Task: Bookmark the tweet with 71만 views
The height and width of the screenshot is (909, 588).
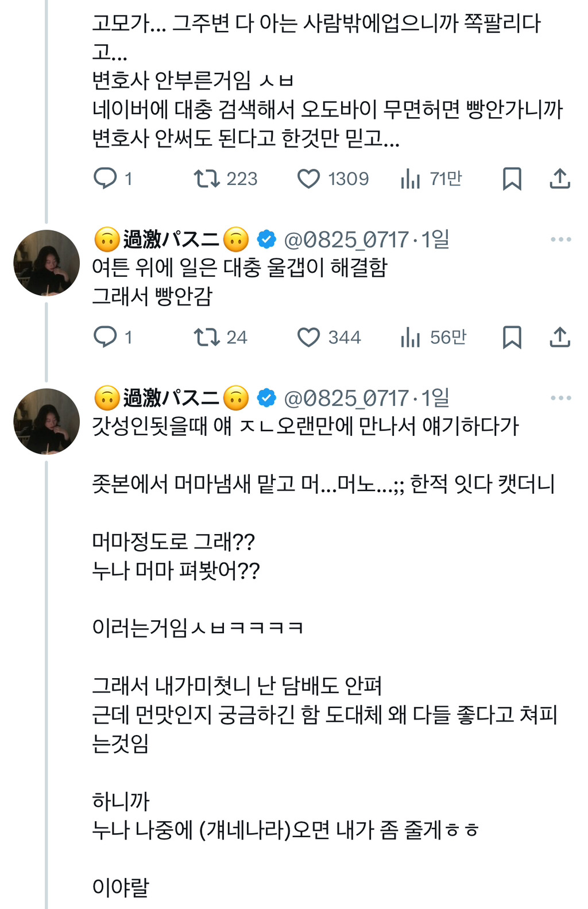Action: coord(512,179)
